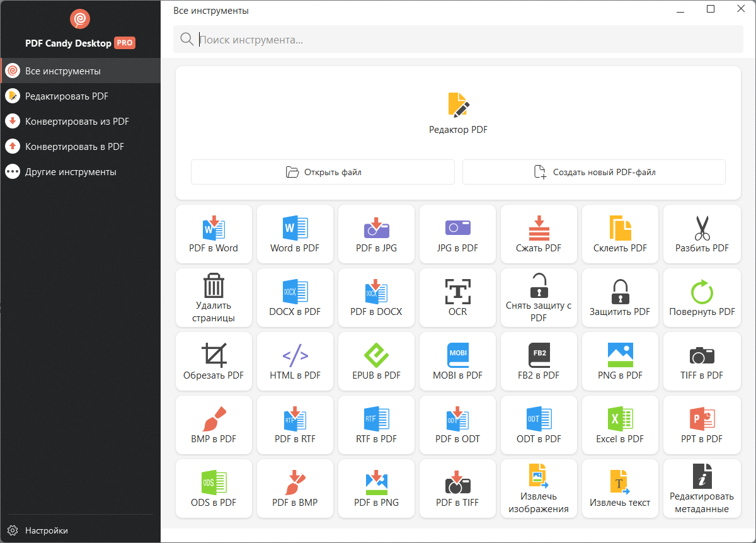Viewport: 756px width, 543px height.
Task: Choose the PDF в BMP tool
Action: click(295, 488)
